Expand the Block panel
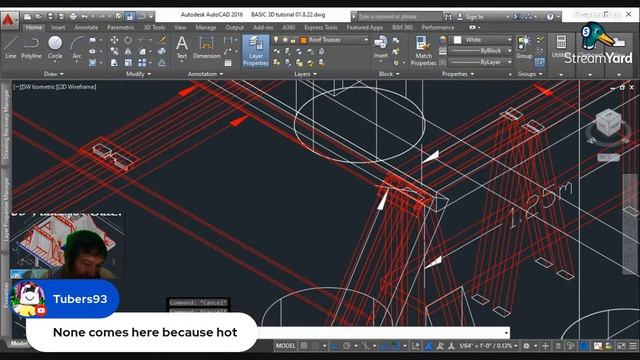Image resolution: width=640 pixels, height=360 pixels. pos(389,74)
